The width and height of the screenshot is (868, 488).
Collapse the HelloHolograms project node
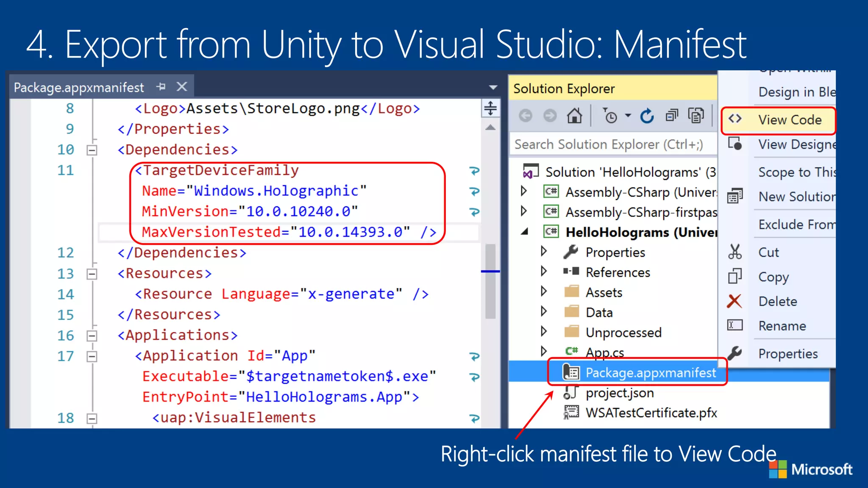pos(525,231)
